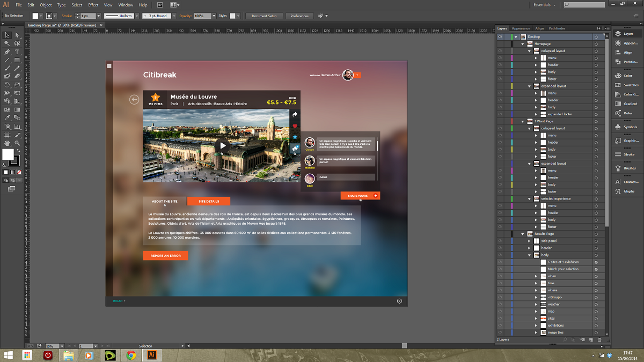Select the Eraser tool
The width and height of the screenshot is (644, 362).
(17, 76)
